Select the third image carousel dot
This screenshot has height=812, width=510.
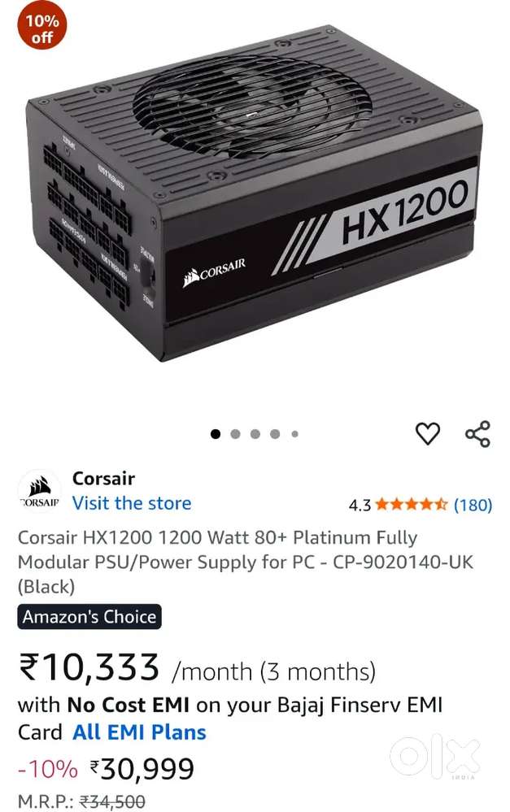click(255, 434)
